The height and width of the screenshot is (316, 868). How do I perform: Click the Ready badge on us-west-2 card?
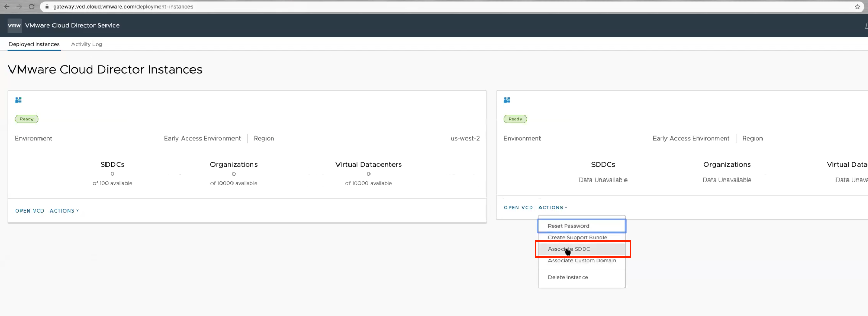click(27, 119)
